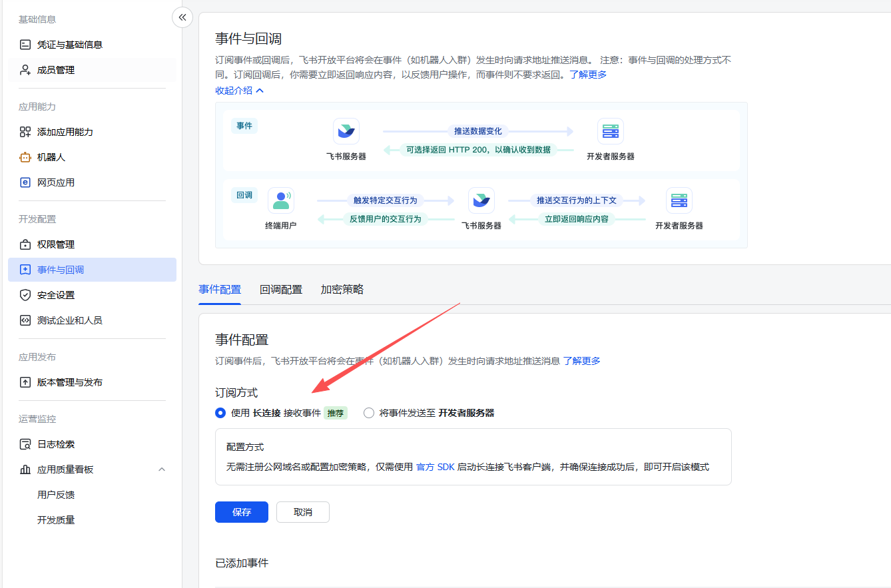Click the 反馈用户的交互行为 label
The height and width of the screenshot is (588, 891).
point(386,219)
